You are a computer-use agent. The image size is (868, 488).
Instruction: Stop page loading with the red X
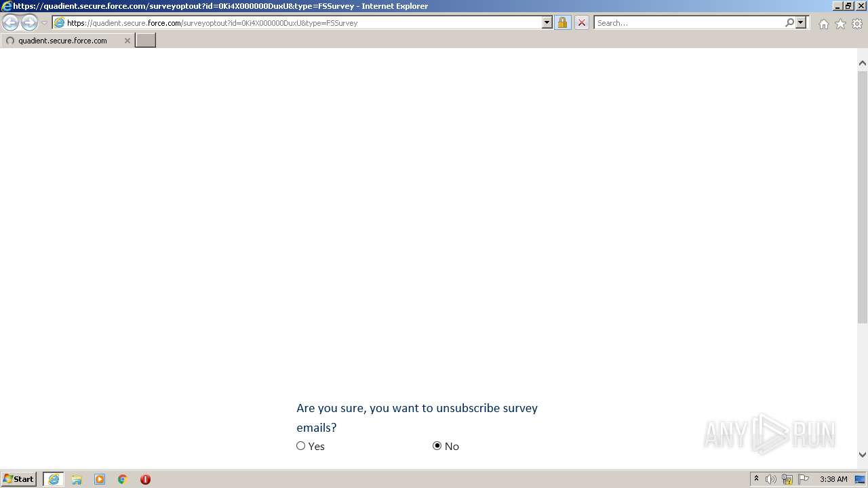(581, 22)
